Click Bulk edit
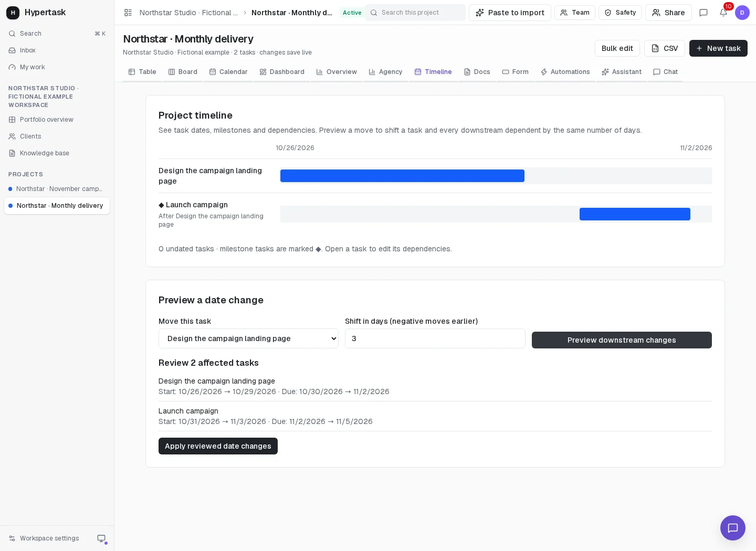The image size is (756, 551). (617, 48)
